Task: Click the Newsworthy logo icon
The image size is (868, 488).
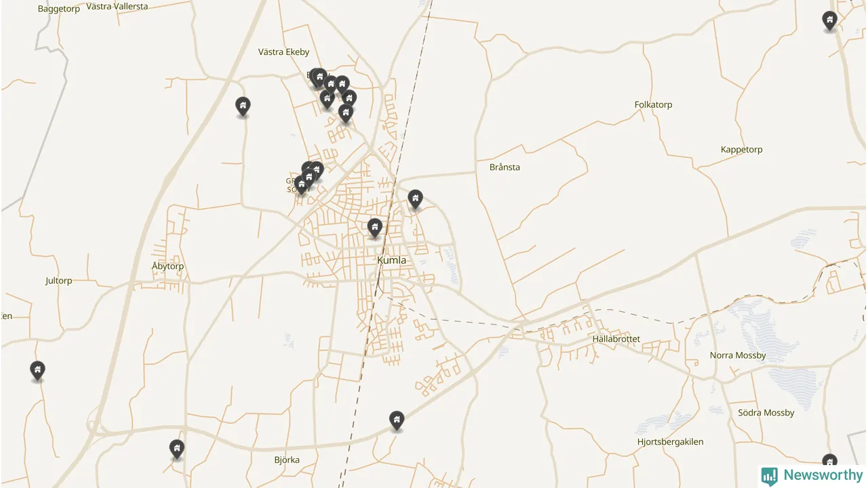Action: tap(769, 476)
